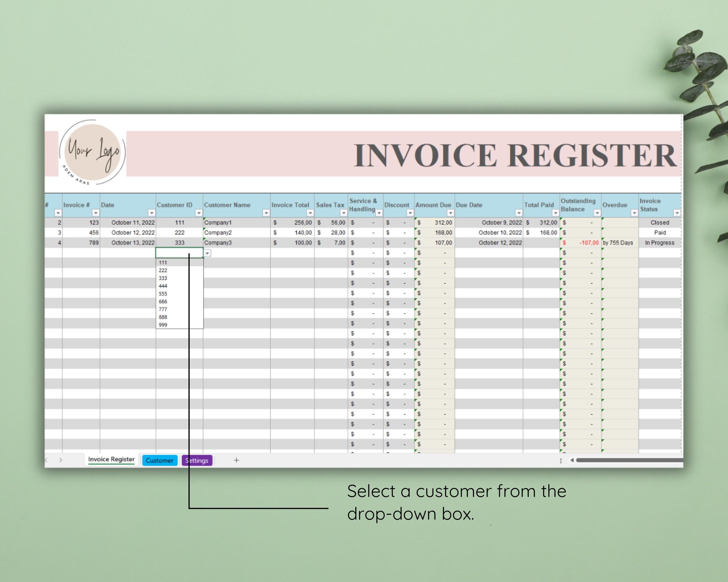Viewport: 728px width, 582px height.
Task: Choose 666 from the customer ID list
Action: pos(179,301)
